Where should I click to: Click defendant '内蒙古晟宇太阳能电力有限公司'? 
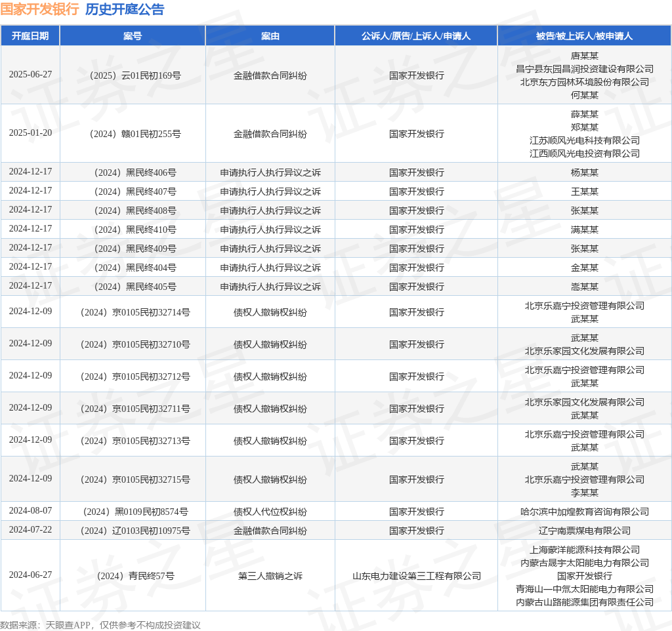[585, 563]
